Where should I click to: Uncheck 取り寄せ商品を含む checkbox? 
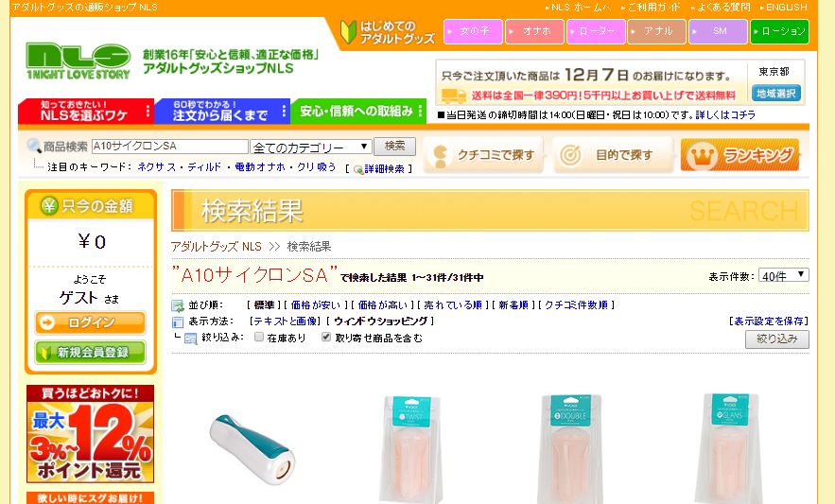326,337
